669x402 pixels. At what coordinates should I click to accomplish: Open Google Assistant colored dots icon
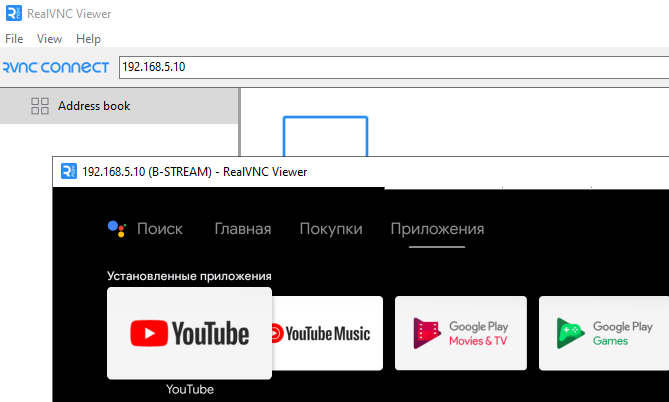point(116,229)
